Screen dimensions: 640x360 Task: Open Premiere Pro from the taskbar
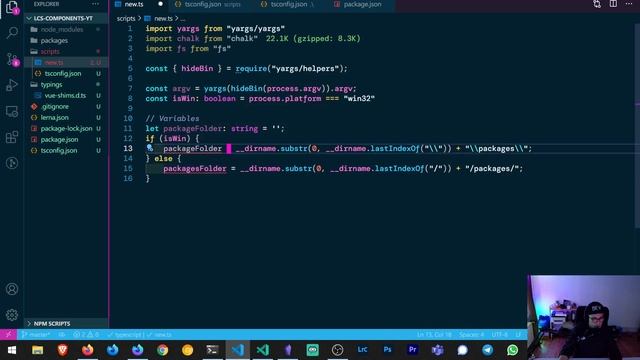click(x=412, y=350)
